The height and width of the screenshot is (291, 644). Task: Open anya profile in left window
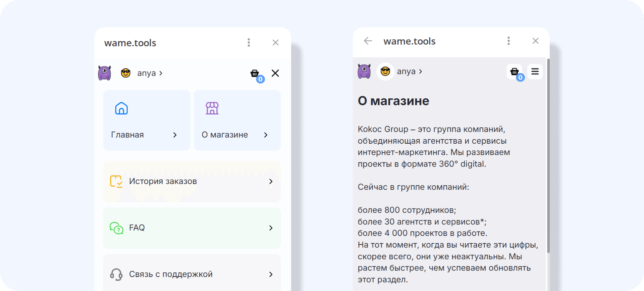tap(147, 73)
